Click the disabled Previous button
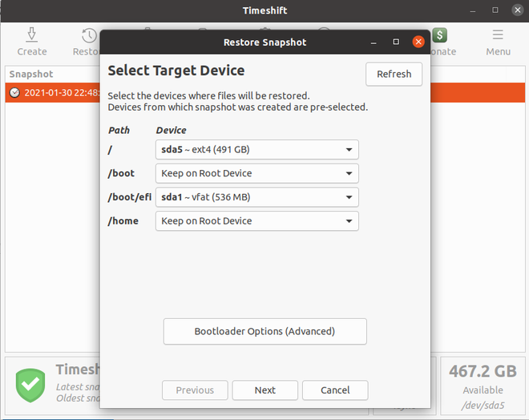The height and width of the screenshot is (420, 529). click(195, 390)
